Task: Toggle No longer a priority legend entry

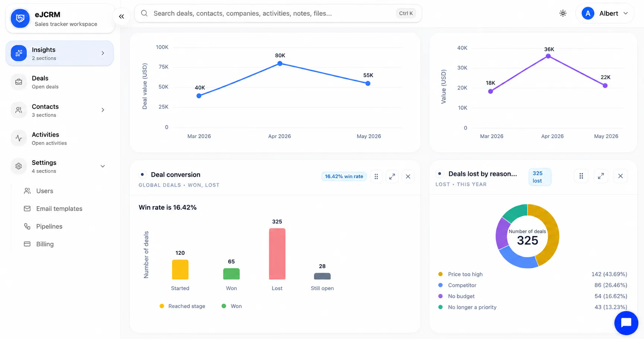Action: (x=467, y=307)
